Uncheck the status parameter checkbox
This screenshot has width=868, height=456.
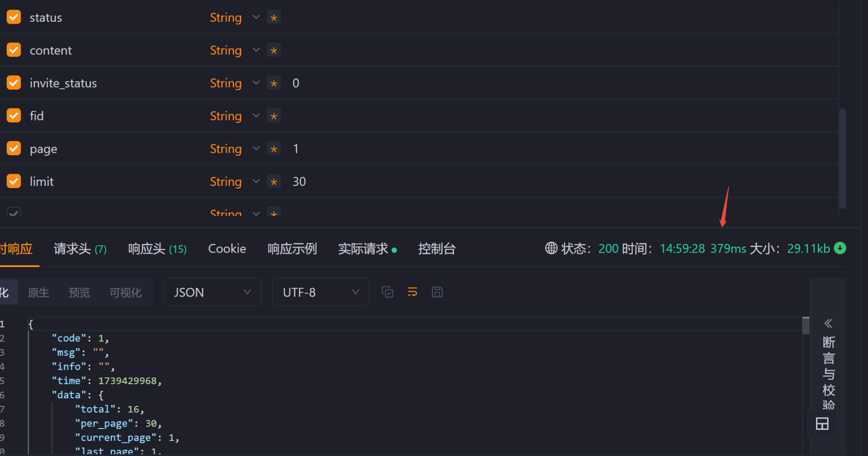[14, 17]
